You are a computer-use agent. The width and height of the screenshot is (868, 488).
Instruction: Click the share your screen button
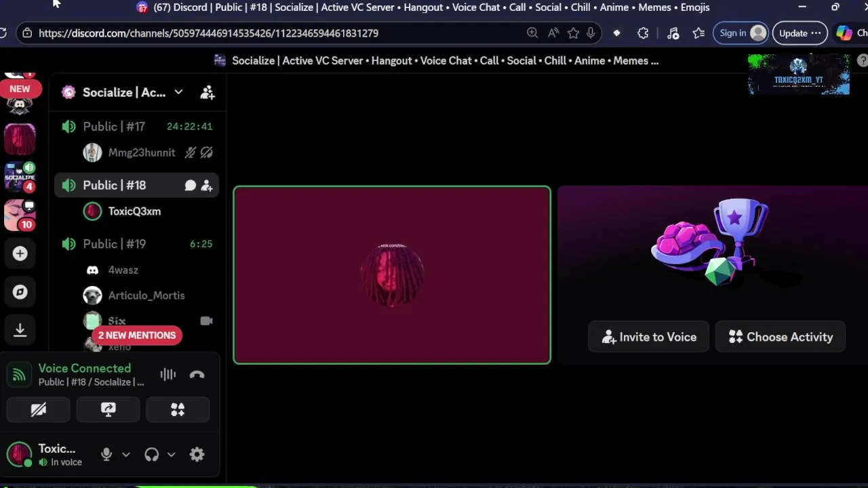tap(108, 410)
